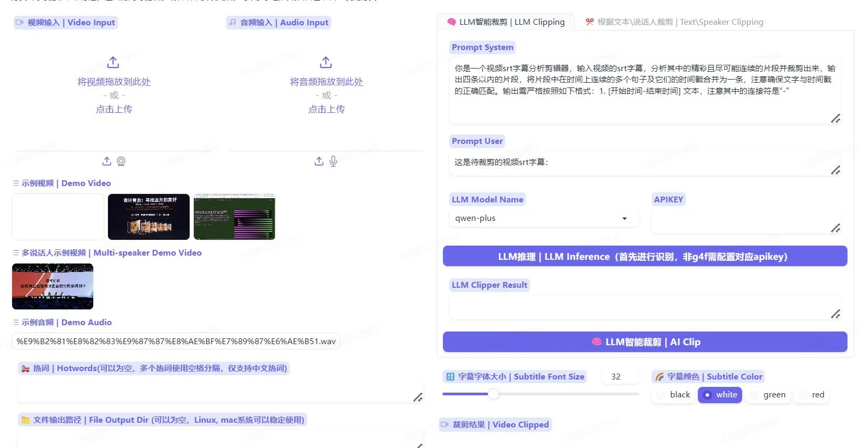868x448 pixels.
Task: Click the webcam icon below the video input
Action: 121,161
